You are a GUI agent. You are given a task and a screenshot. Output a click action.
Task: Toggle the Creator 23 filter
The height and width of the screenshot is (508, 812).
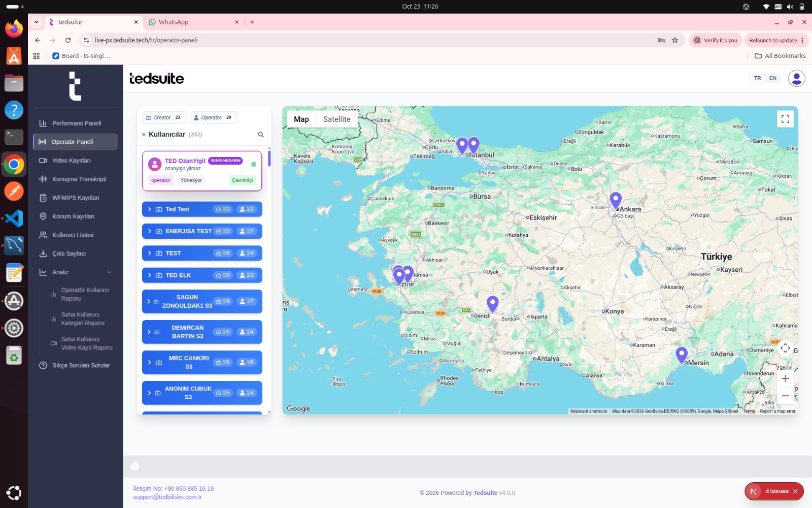point(164,117)
